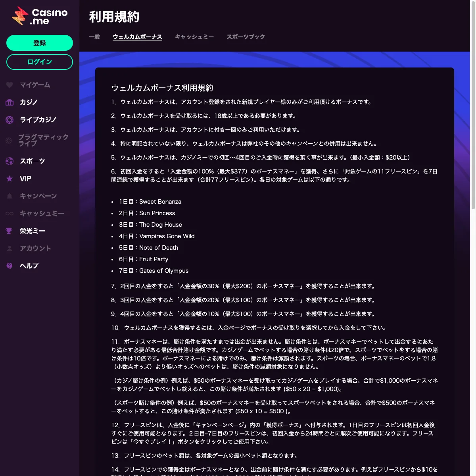Click the list item 4日目：Vampires Gone Wild
This screenshot has width=476, height=476.
pyautogui.click(x=157, y=236)
